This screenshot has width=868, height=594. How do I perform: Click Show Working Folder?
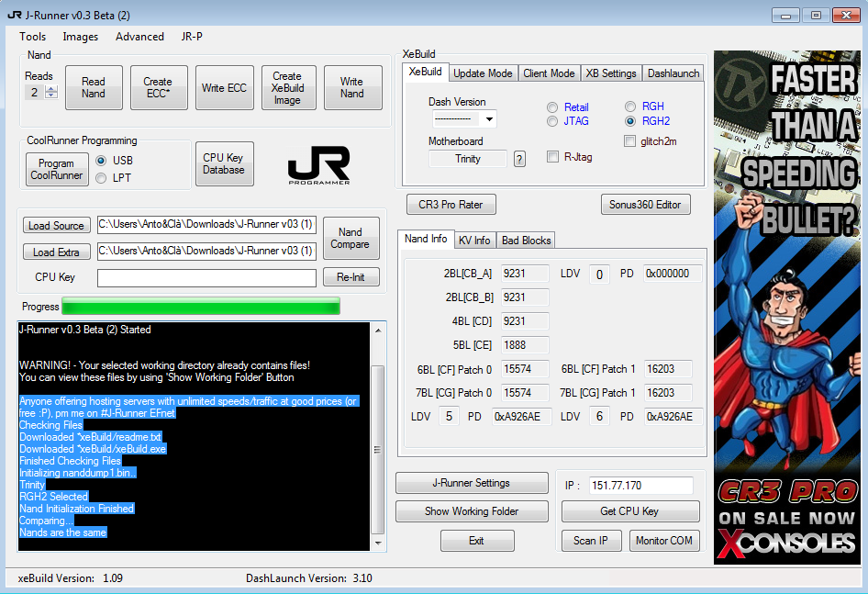pos(471,512)
